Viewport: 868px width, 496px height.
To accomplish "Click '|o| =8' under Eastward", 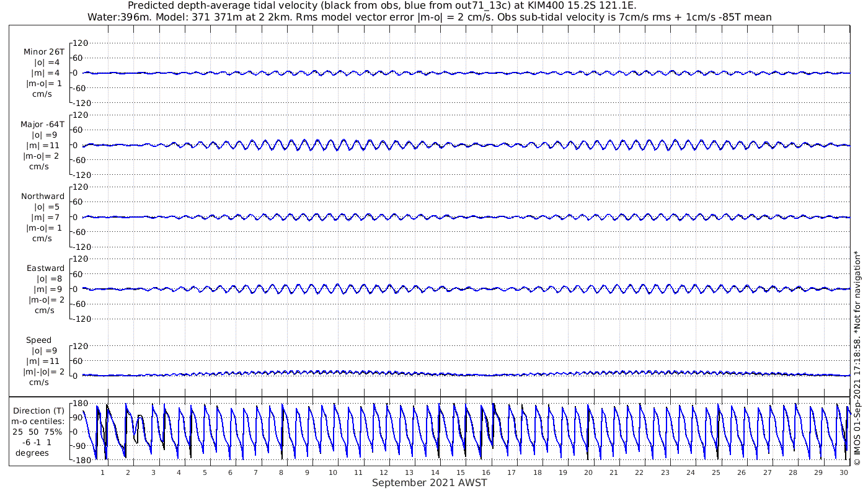I will [x=50, y=279].
